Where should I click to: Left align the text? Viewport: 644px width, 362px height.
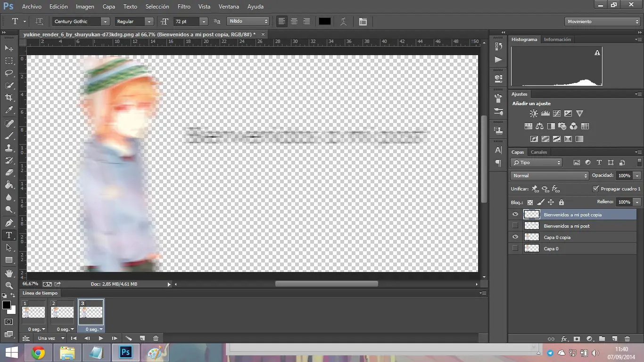[x=281, y=22]
